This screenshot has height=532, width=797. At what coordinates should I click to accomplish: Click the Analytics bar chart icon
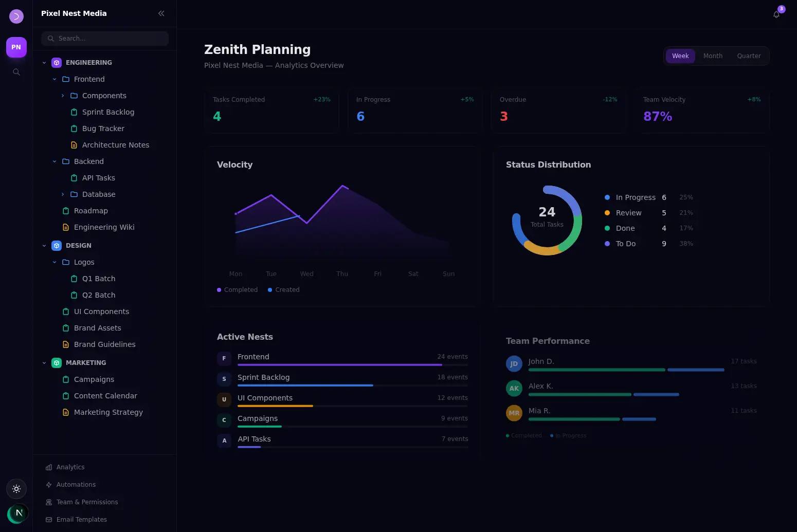coord(49,467)
